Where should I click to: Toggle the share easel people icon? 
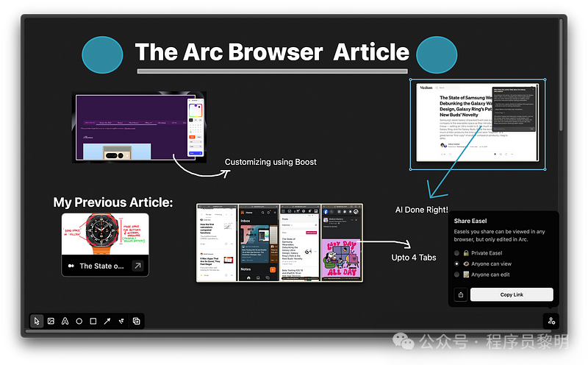point(551,321)
